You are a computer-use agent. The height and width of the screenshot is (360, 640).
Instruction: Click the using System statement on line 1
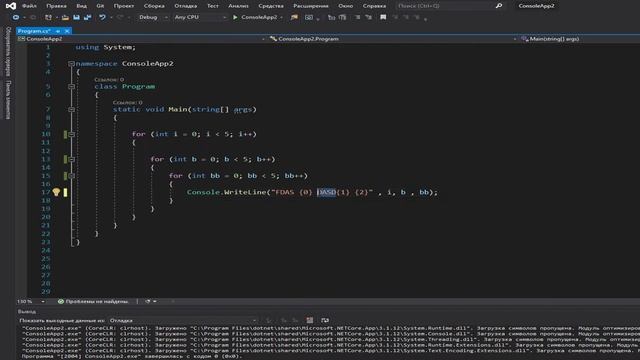[105, 47]
